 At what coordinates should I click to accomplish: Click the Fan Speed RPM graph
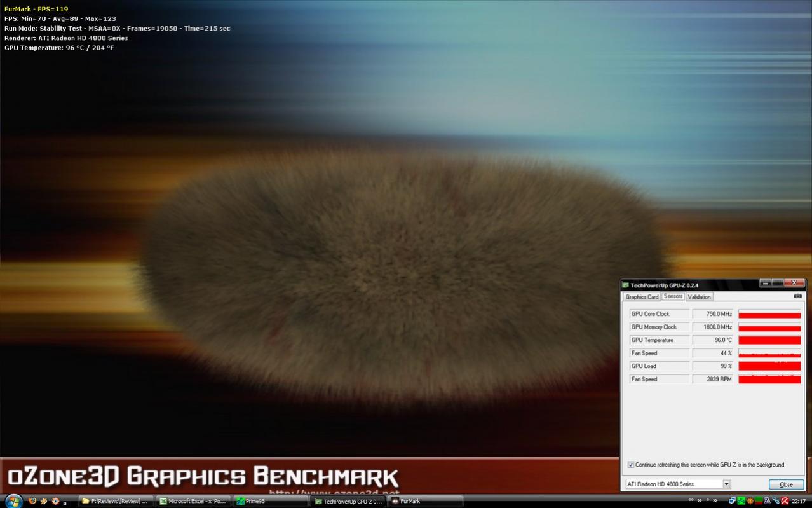click(769, 379)
